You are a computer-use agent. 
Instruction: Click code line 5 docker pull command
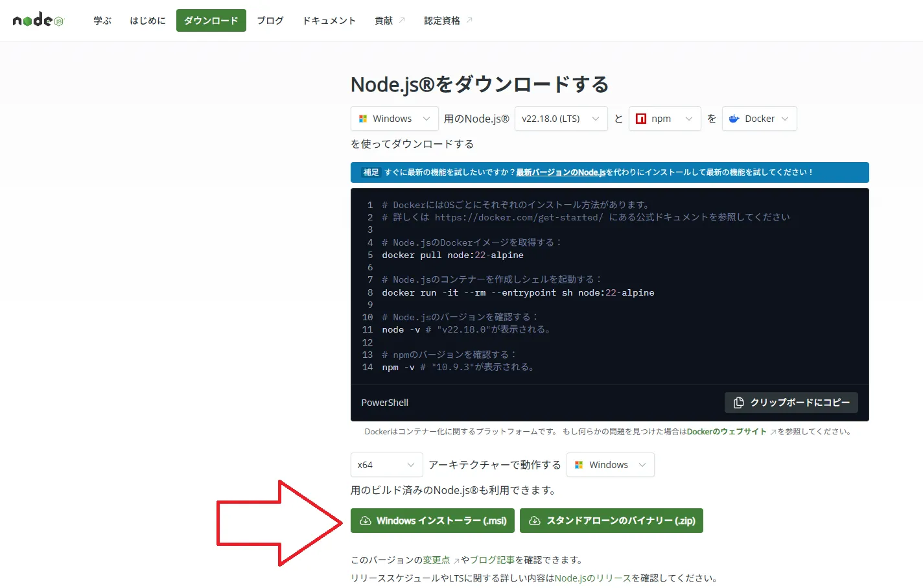(x=452, y=255)
